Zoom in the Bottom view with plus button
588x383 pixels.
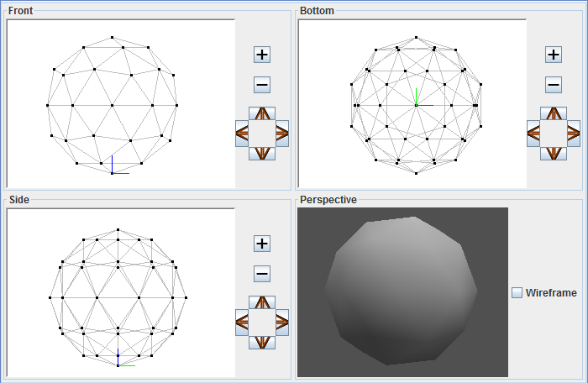[x=553, y=55]
